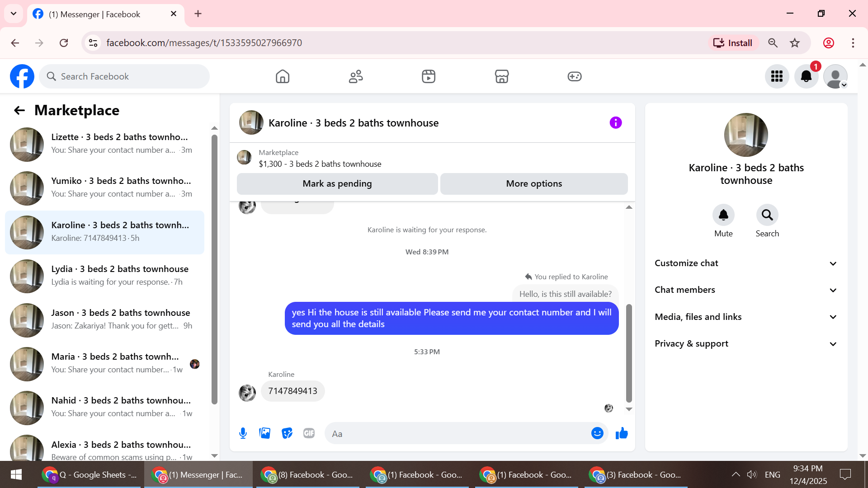
Task: Focus the Aa message input field
Action: 457,434
